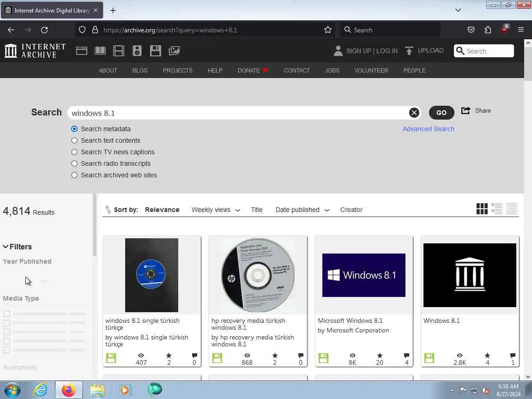The height and width of the screenshot is (399, 532).
Task: Open Firefox hamburger menu
Action: point(521,30)
